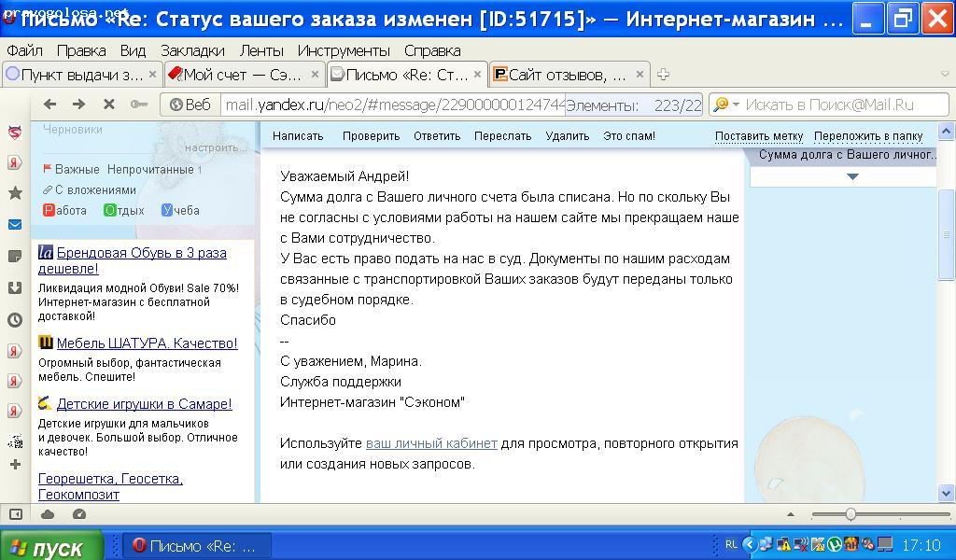Open uTorrent from the system tray
The width and height of the screenshot is (956, 560).
pos(835,546)
